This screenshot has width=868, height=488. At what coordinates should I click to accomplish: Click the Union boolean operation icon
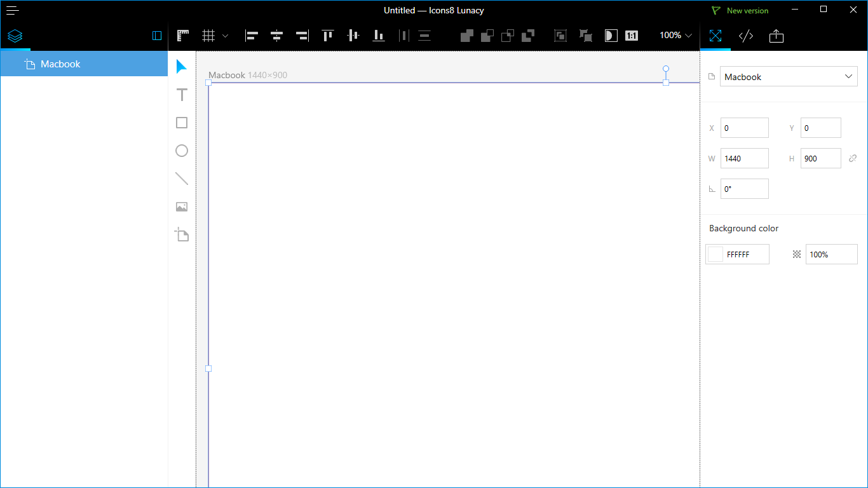(466, 36)
